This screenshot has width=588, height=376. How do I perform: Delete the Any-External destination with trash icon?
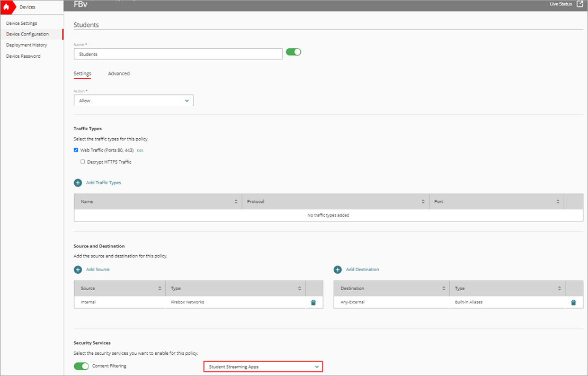[x=573, y=302]
